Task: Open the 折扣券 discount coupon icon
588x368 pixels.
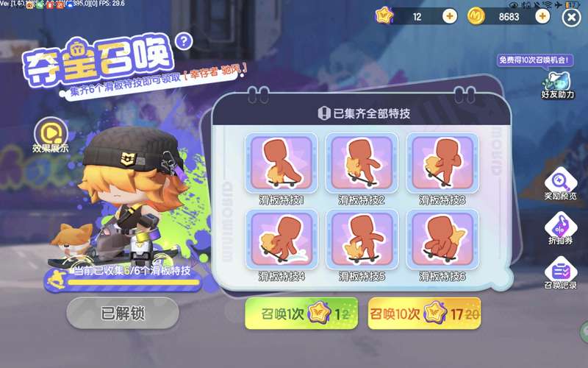Action: [x=560, y=228]
